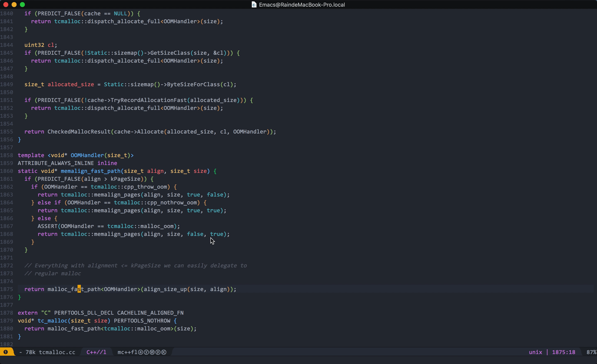Toggle read-only via the "-" modeline indicator
This screenshot has width=597, height=364.
pyautogui.click(x=21, y=352)
